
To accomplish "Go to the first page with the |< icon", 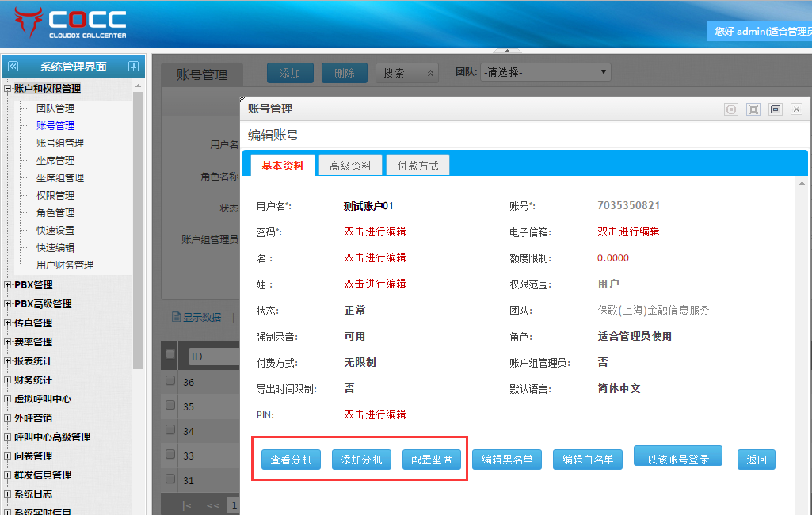I will tap(187, 505).
